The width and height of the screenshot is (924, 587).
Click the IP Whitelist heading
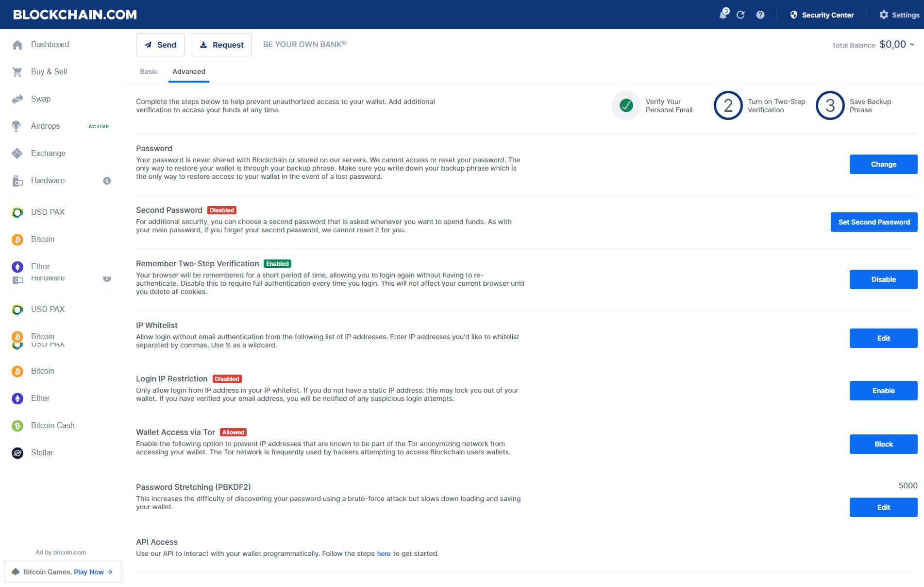click(x=157, y=326)
